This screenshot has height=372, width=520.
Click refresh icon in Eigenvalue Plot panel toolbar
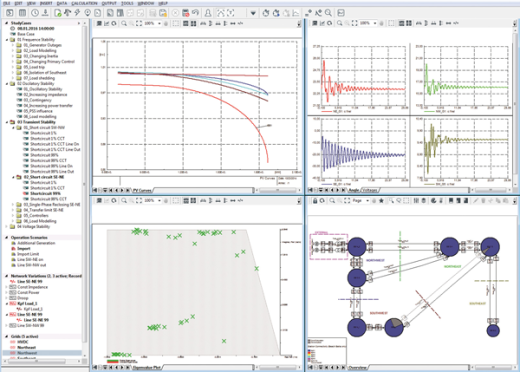(114, 201)
